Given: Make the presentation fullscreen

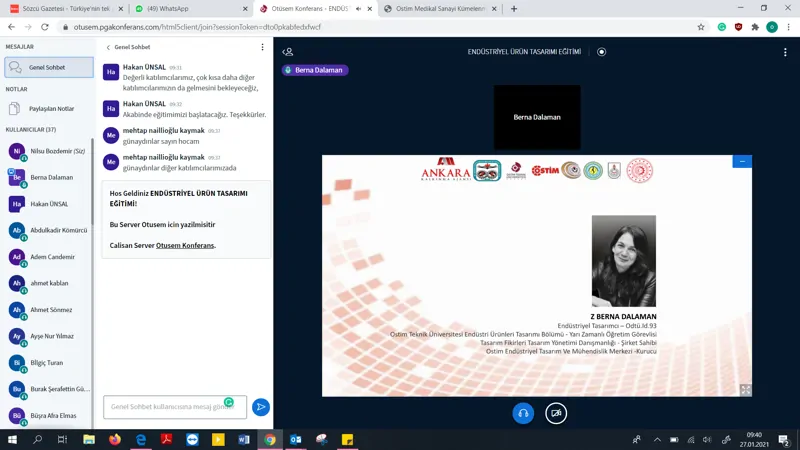Looking at the screenshot, I should (x=745, y=390).
